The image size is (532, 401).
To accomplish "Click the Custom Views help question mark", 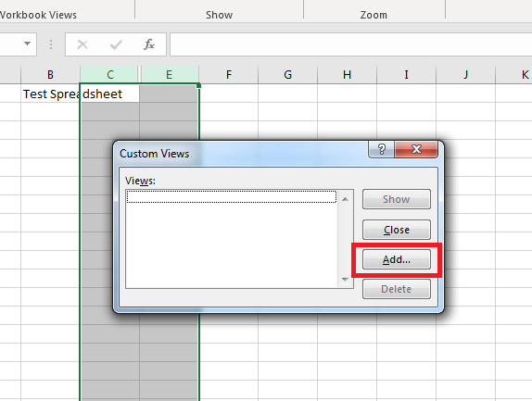I will [381, 149].
